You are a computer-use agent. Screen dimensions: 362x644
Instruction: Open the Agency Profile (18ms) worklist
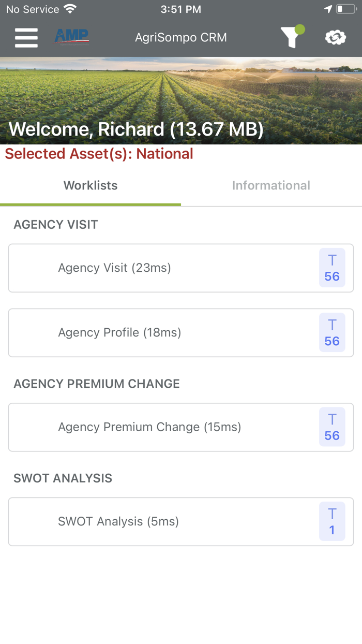[x=155, y=332]
